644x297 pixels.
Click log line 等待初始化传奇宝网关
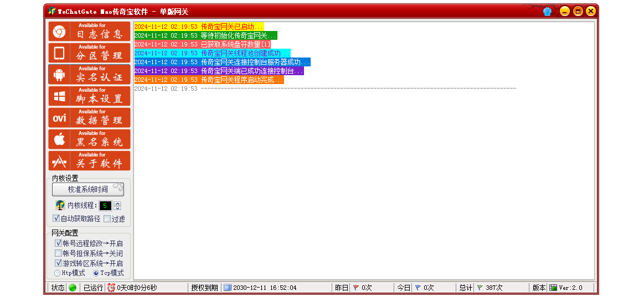205,35
